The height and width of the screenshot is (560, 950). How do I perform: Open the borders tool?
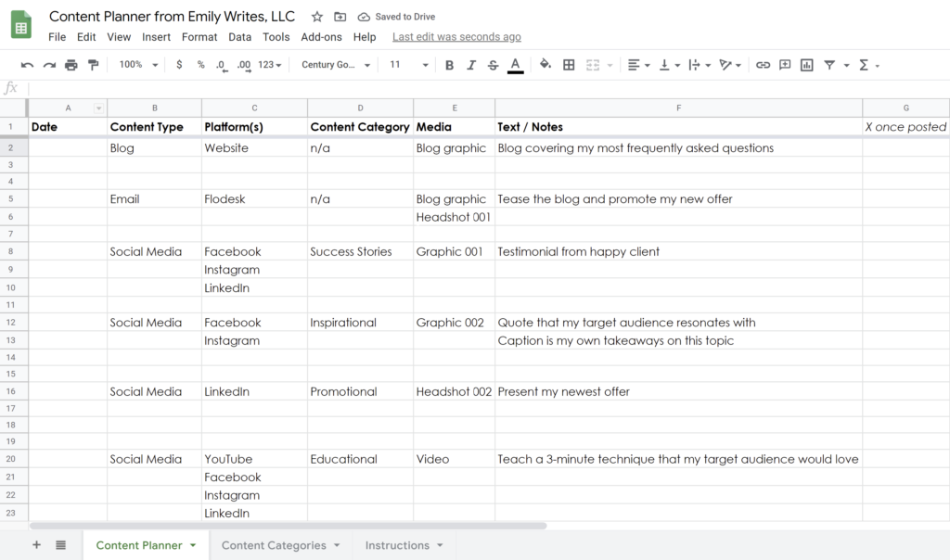[569, 65]
